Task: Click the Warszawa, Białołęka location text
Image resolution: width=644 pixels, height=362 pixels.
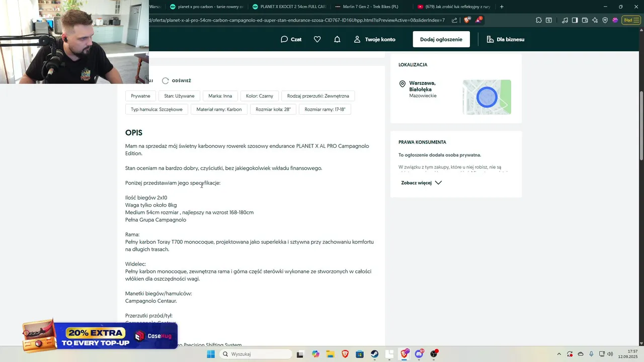Action: [423, 86]
